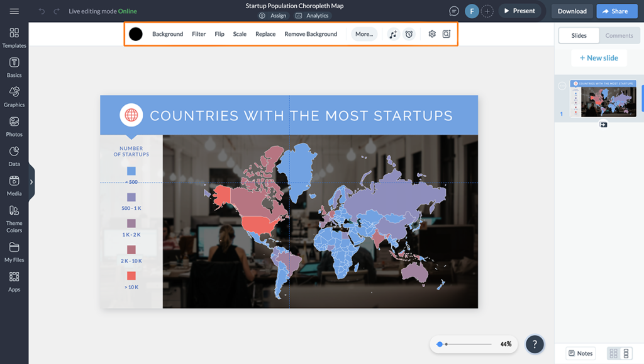Open the Filter options for the image

click(198, 33)
